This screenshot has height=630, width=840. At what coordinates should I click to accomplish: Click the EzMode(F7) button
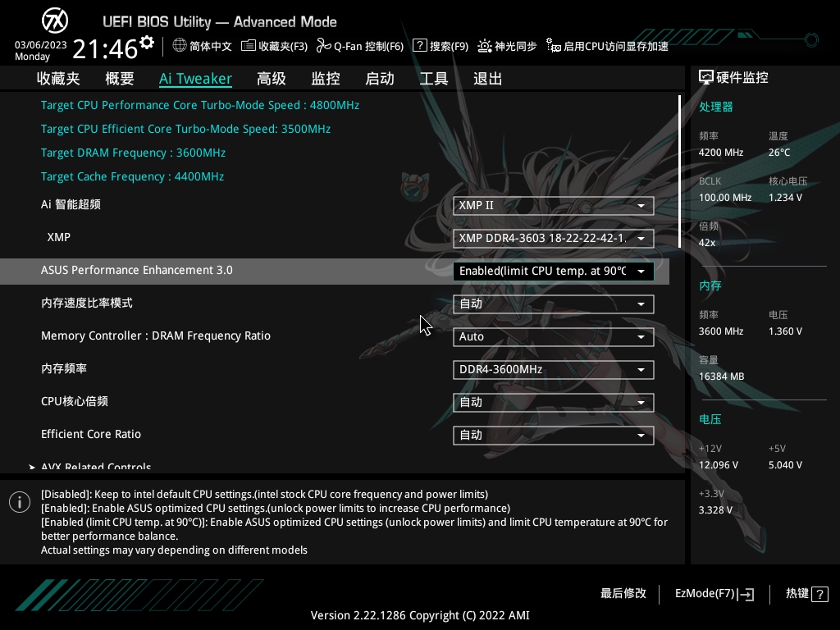coord(712,594)
